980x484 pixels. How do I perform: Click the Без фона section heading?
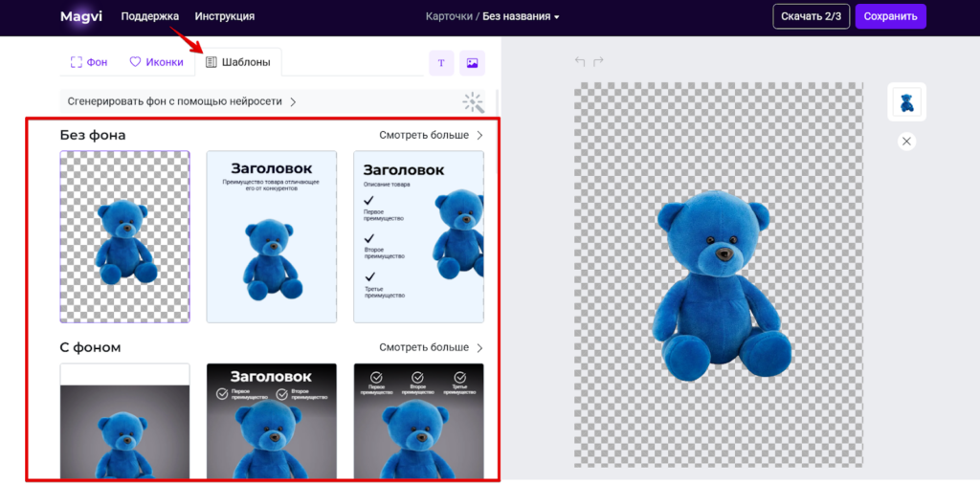pyautogui.click(x=93, y=135)
